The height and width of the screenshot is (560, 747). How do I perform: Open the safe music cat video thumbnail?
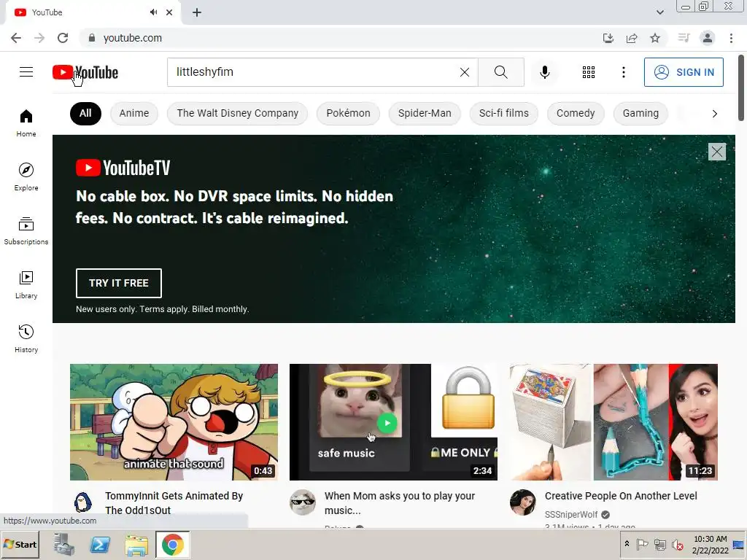[x=393, y=422]
